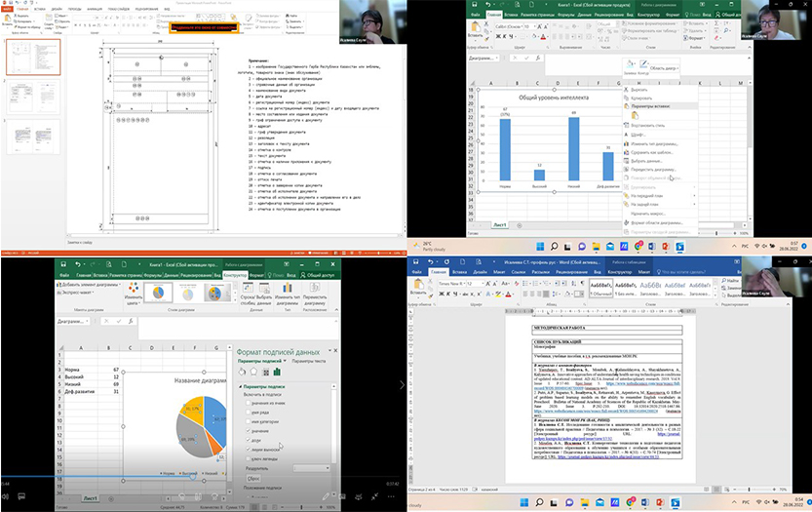This screenshot has width=812, height=512.
Task: Open Fill & Line icon in Format Data Labels pane
Action: 241,372
